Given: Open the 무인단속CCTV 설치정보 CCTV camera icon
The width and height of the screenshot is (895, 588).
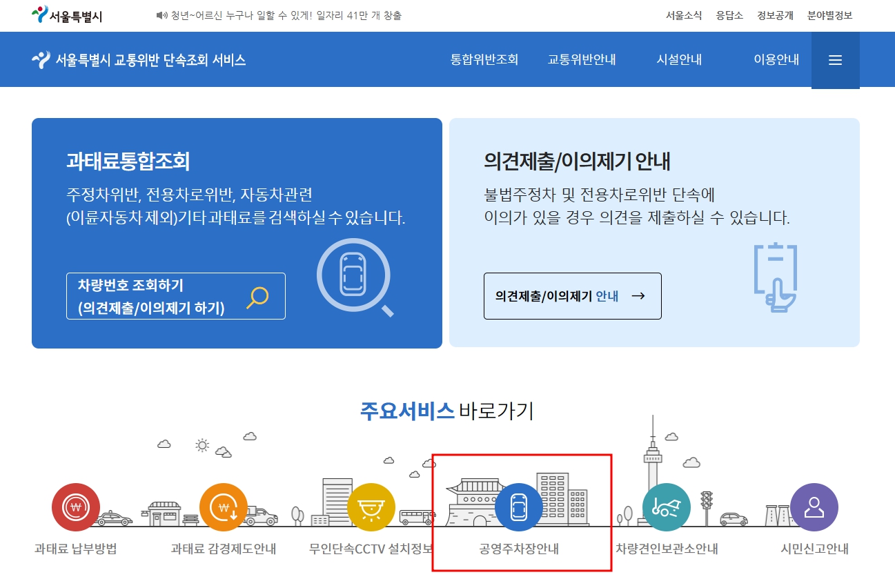Looking at the screenshot, I should [x=371, y=508].
